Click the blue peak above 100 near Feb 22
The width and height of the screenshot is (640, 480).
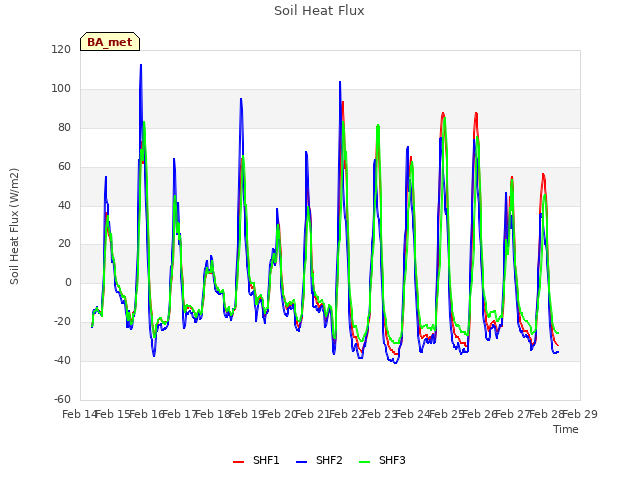(340, 82)
